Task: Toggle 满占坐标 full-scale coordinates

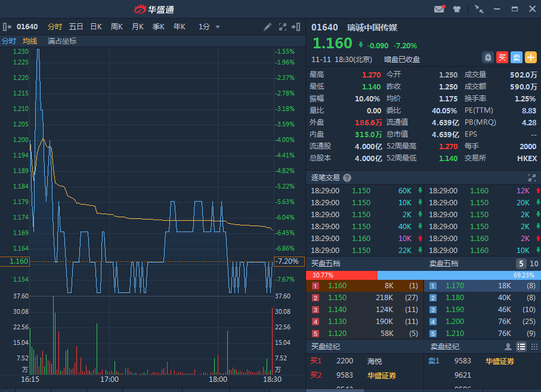Action: (62, 41)
